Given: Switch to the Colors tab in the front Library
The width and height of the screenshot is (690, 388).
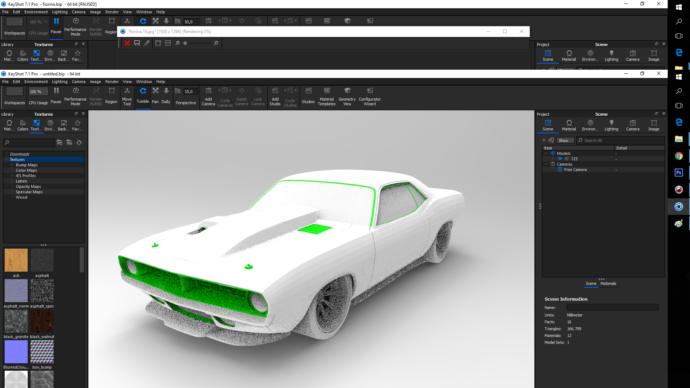Looking at the screenshot, I should coord(22,125).
